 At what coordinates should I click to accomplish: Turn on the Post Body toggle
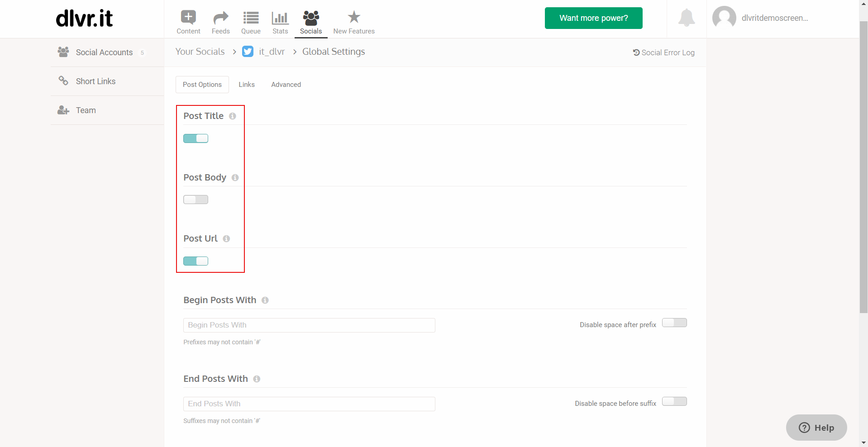[196, 200]
